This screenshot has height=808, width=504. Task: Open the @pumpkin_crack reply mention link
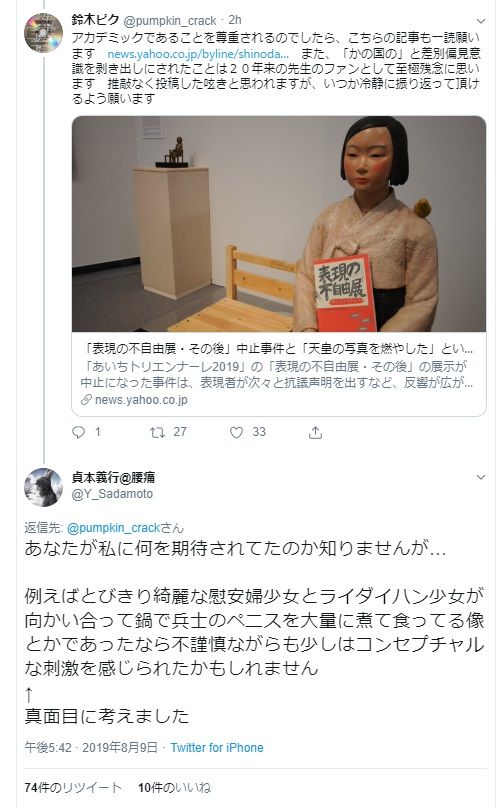113,528
